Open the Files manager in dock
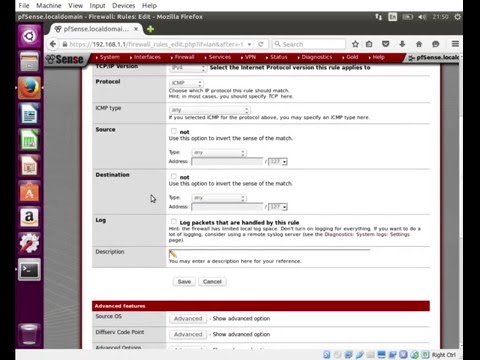The image size is (480, 360). tap(29, 62)
